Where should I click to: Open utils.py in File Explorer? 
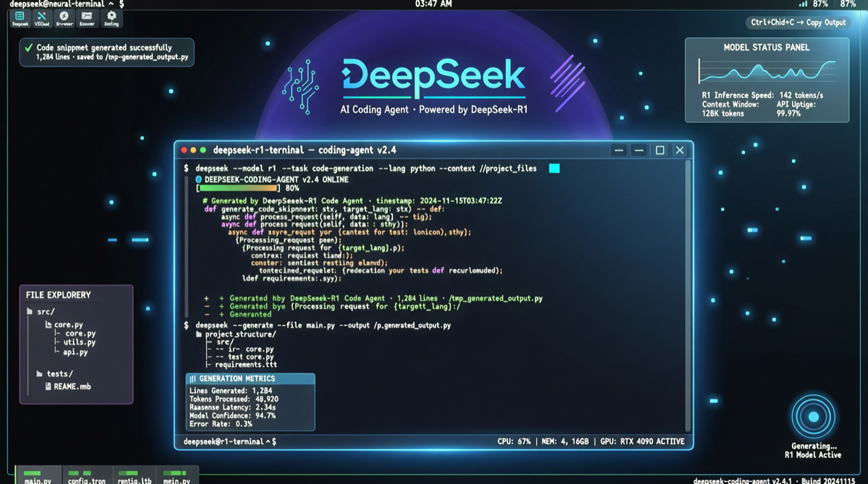click(x=79, y=342)
